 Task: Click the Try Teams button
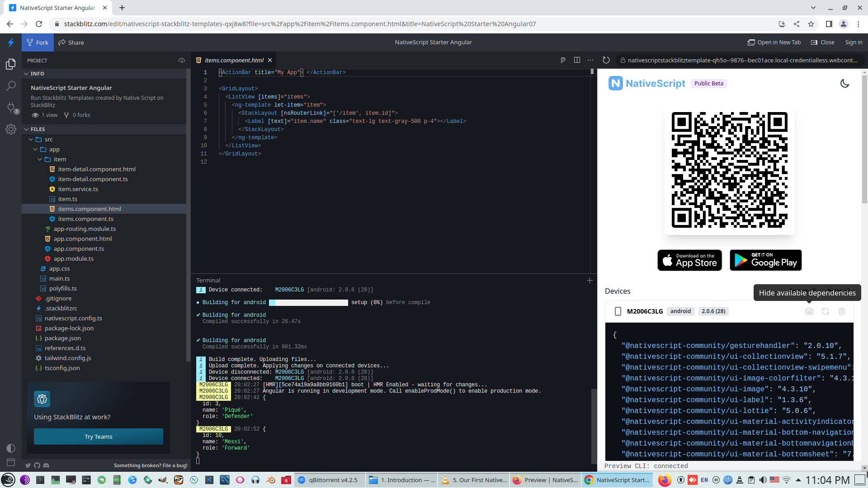98,437
